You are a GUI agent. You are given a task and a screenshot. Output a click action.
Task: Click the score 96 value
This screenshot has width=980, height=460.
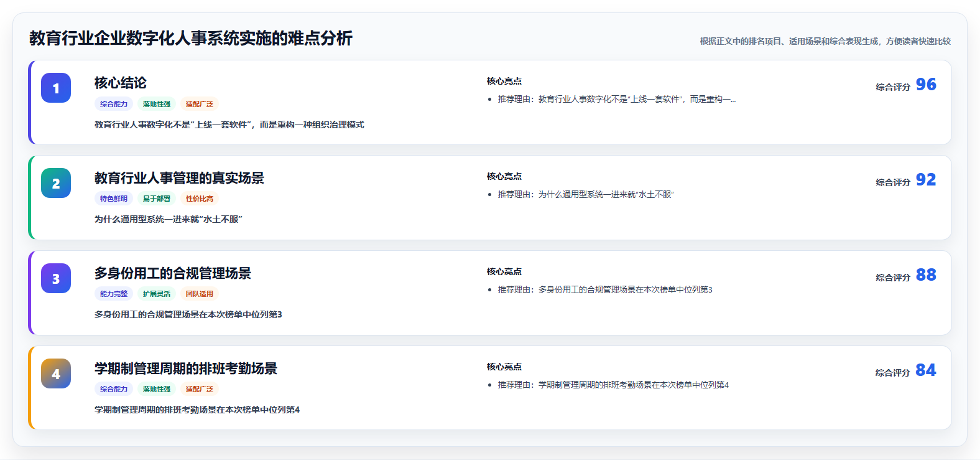point(926,85)
